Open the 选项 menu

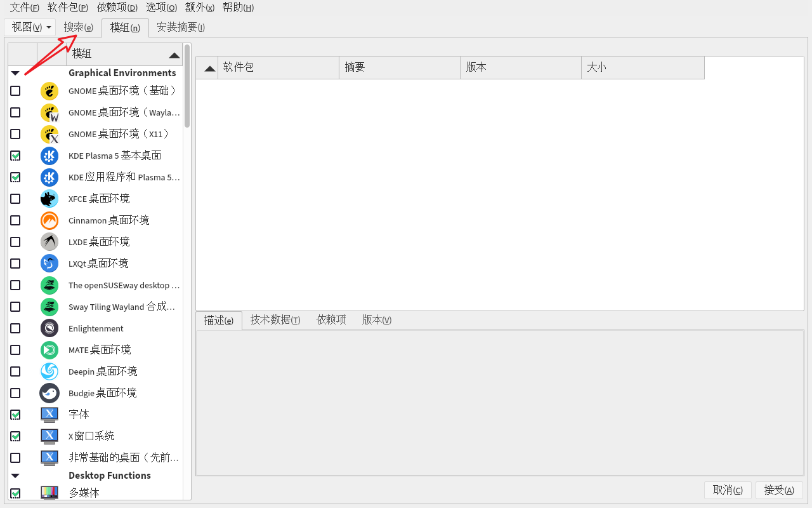point(161,8)
